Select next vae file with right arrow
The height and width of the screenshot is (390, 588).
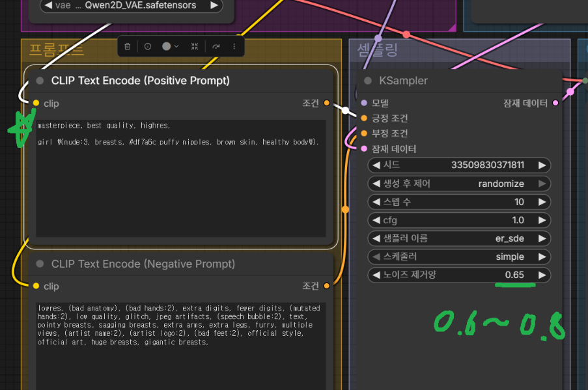(214, 5)
